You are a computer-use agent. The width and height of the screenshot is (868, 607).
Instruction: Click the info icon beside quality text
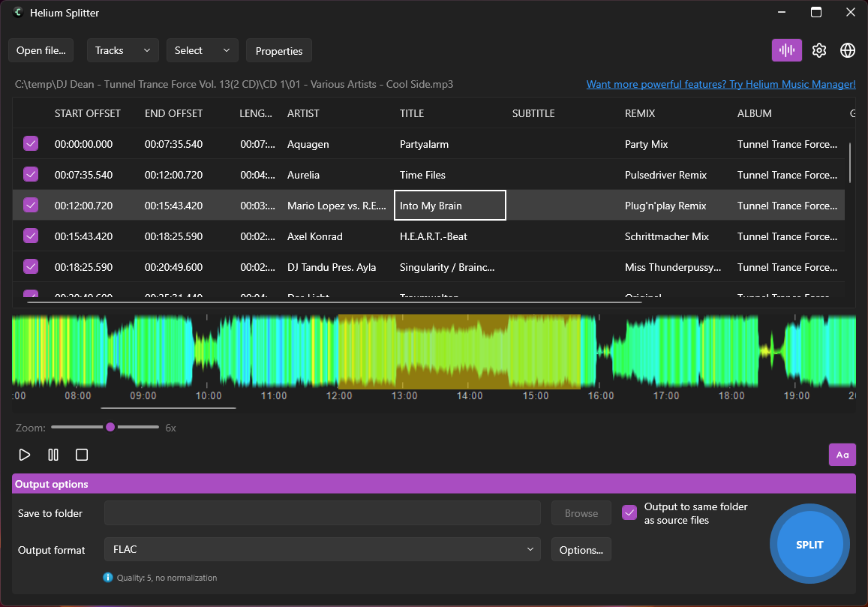[108, 578]
